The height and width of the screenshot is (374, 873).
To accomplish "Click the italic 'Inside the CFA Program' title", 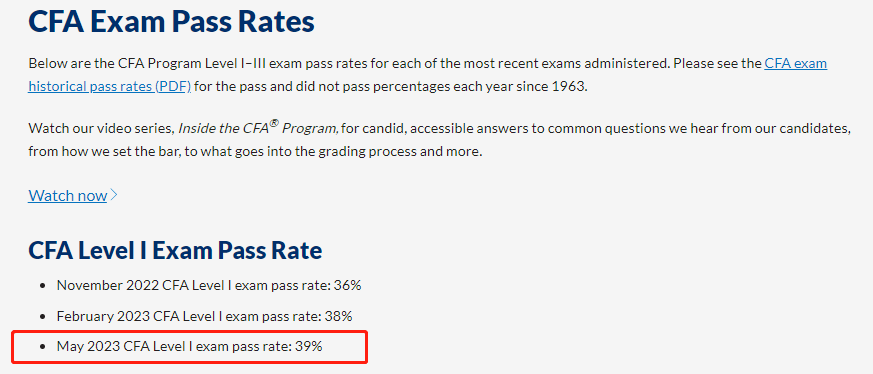I will click(x=258, y=129).
